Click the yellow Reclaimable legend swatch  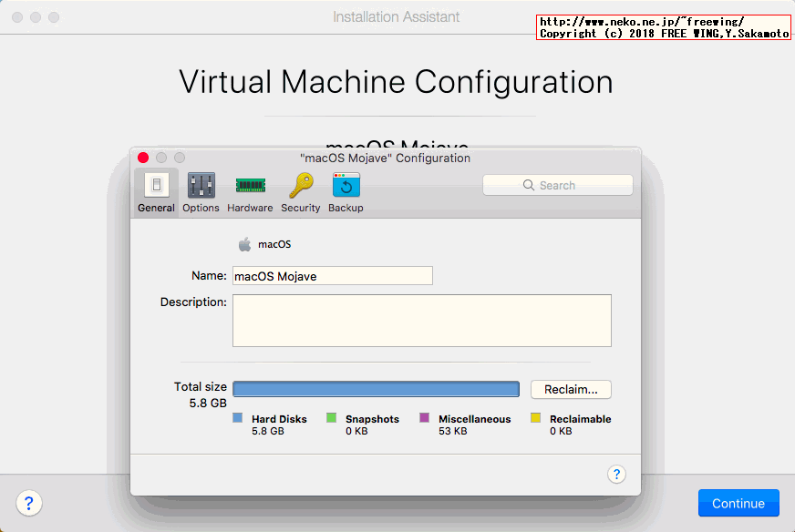click(x=536, y=419)
